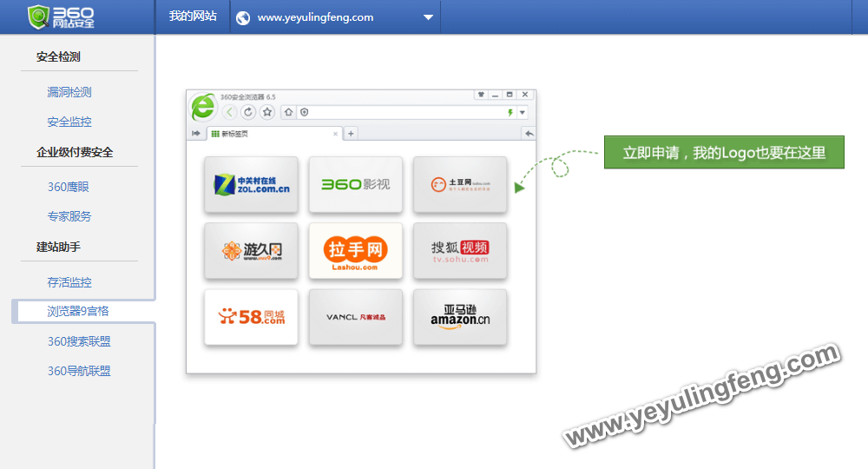Click the 360 网站安全 logo

point(61,17)
